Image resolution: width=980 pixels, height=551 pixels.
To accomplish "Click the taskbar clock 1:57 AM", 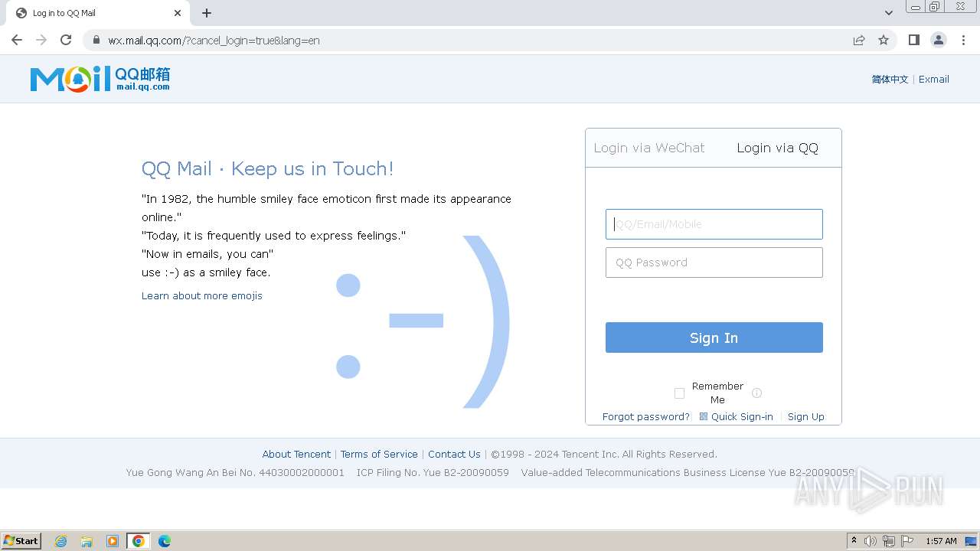I will click(941, 541).
